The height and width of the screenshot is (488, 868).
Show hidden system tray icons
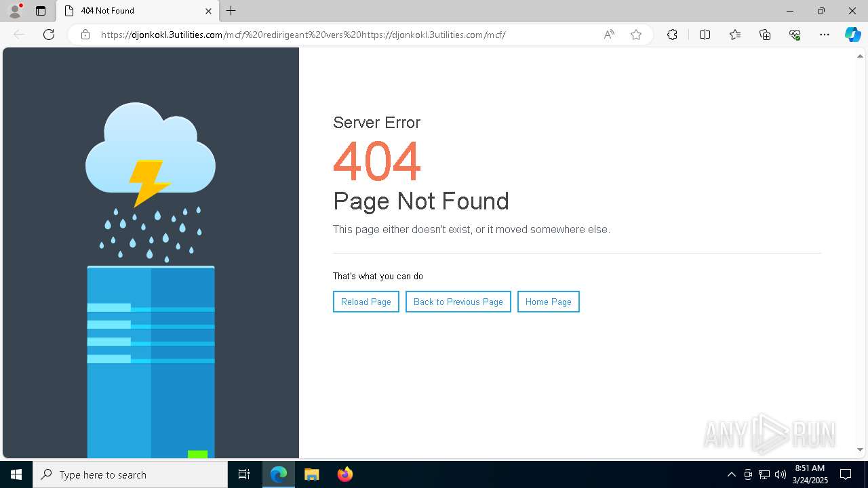point(731,474)
